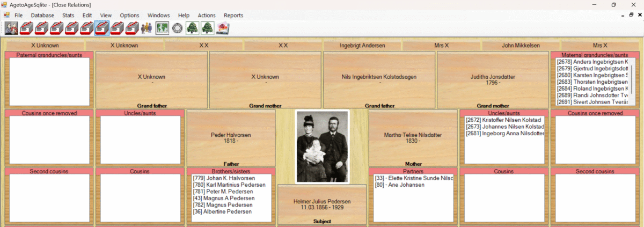Select grandfather Nils Ingebriktsen Kolstadsagen box

coord(379,80)
